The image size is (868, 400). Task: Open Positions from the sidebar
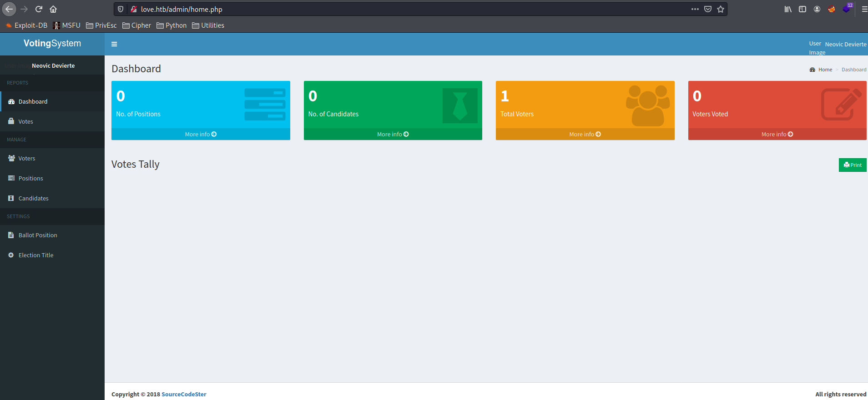30,178
